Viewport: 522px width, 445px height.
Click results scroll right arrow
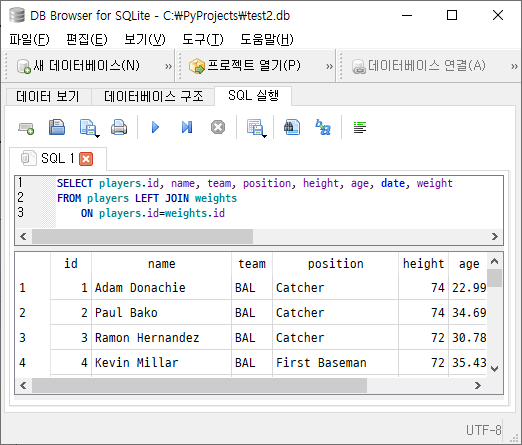[478, 385]
